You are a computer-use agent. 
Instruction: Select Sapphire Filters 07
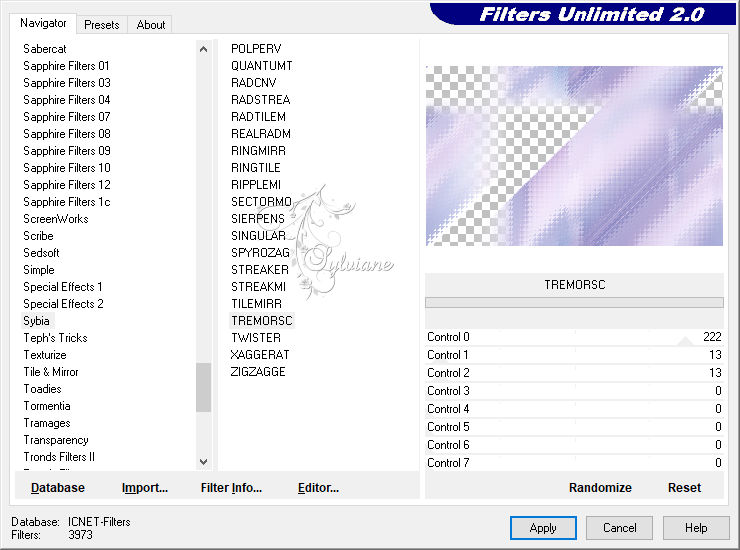pyautogui.click(x=67, y=117)
